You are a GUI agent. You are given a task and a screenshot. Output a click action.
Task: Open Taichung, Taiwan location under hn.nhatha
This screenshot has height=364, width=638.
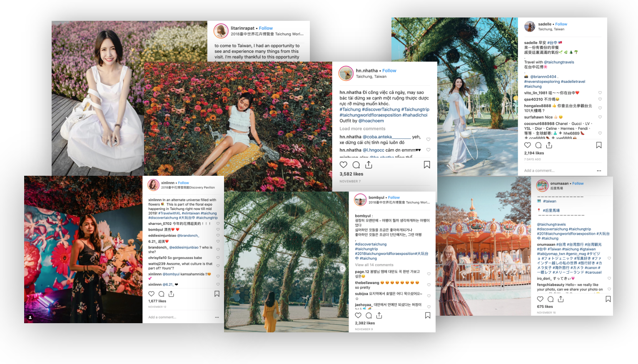pyautogui.click(x=371, y=77)
